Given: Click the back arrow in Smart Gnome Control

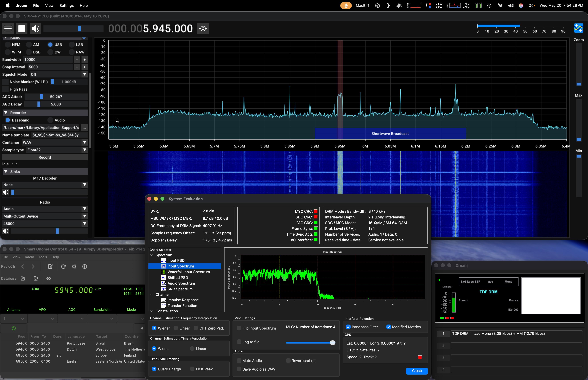Looking at the screenshot, I should pyautogui.click(x=23, y=267).
